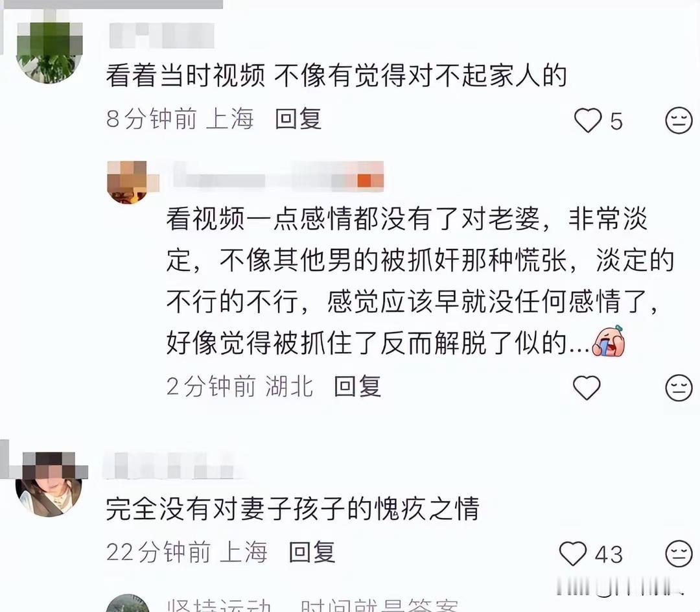Open the partially visible avatar at the bottom
This screenshot has width=700, height=612.
click(x=128, y=603)
